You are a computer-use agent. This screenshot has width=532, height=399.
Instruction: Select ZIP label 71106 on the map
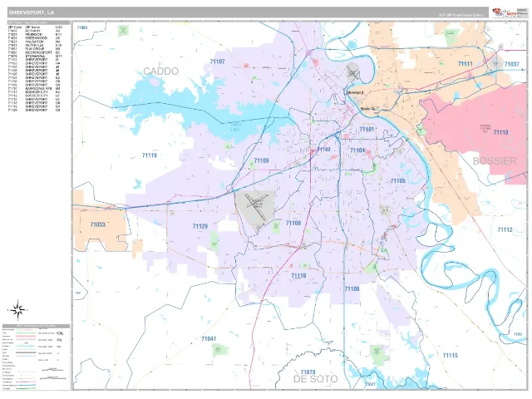pos(352,288)
